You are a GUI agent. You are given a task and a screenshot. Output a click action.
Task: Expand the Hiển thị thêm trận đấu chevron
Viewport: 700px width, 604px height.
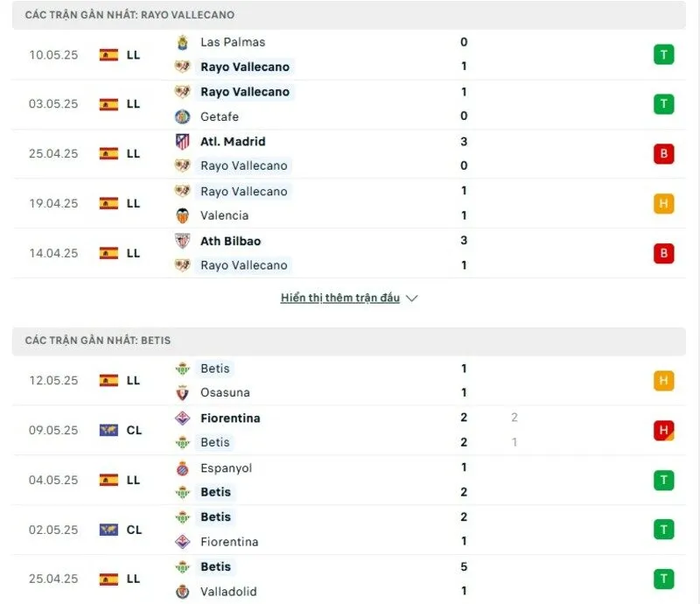pyautogui.click(x=412, y=298)
